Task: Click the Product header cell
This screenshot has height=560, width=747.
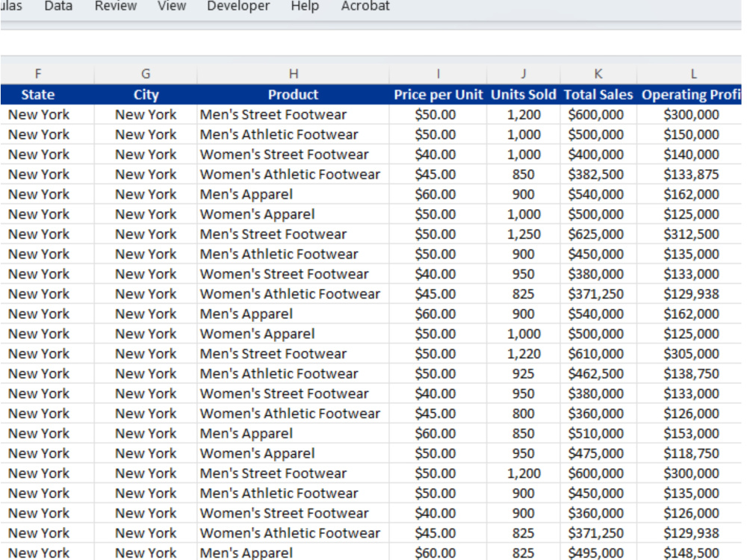Action: (293, 95)
